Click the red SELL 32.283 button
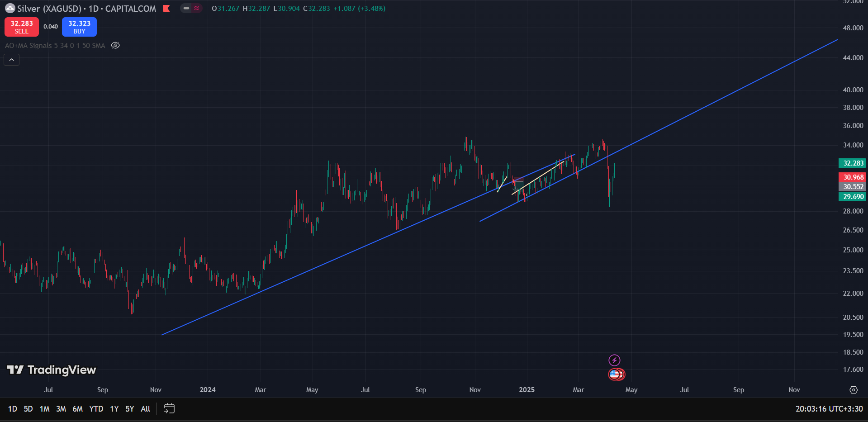The height and width of the screenshot is (422, 868). click(x=22, y=27)
